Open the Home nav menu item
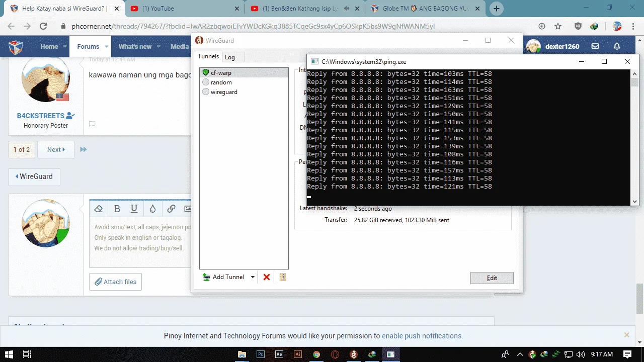The height and width of the screenshot is (362, 644). 49,46
